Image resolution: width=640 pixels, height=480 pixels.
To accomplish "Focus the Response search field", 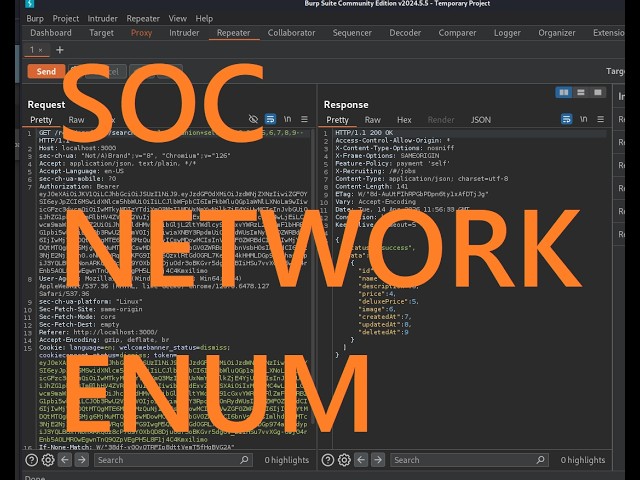I will point(469,460).
